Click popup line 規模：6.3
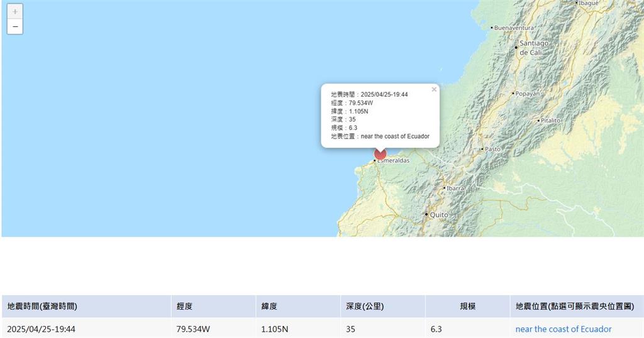The width and height of the screenshot is (644, 338). [344, 128]
